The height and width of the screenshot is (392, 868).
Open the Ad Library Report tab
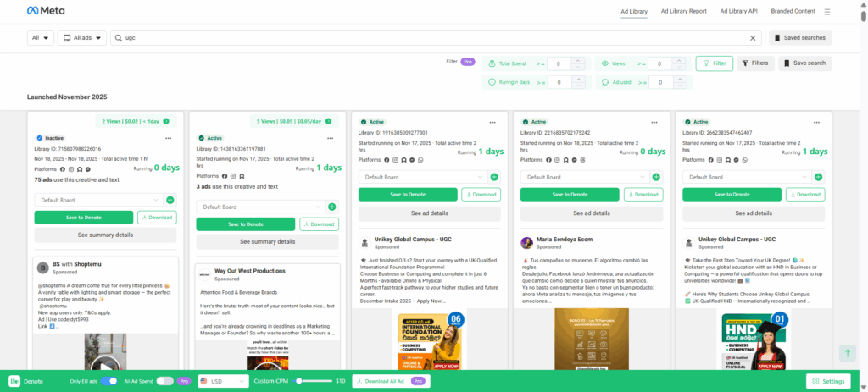click(x=684, y=12)
